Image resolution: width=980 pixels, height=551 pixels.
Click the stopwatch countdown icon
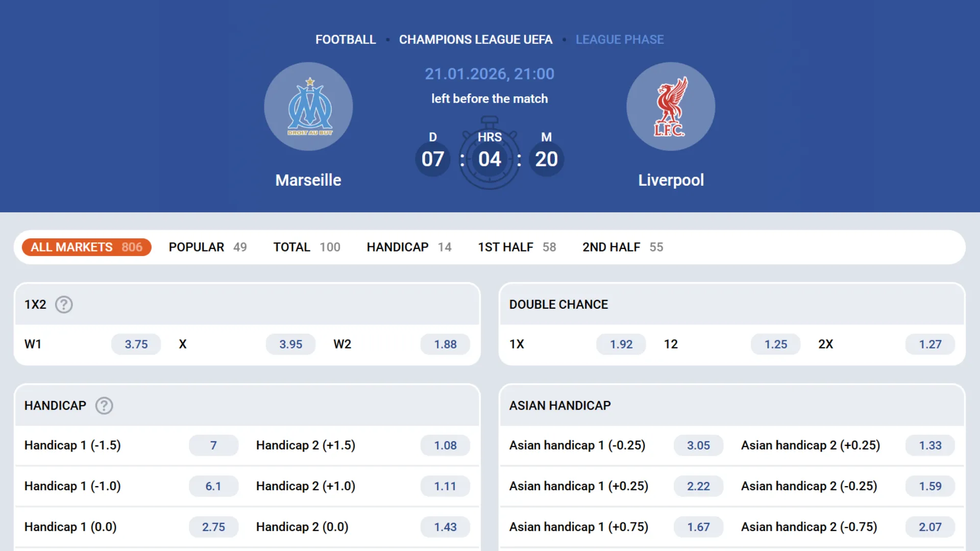[x=489, y=153]
